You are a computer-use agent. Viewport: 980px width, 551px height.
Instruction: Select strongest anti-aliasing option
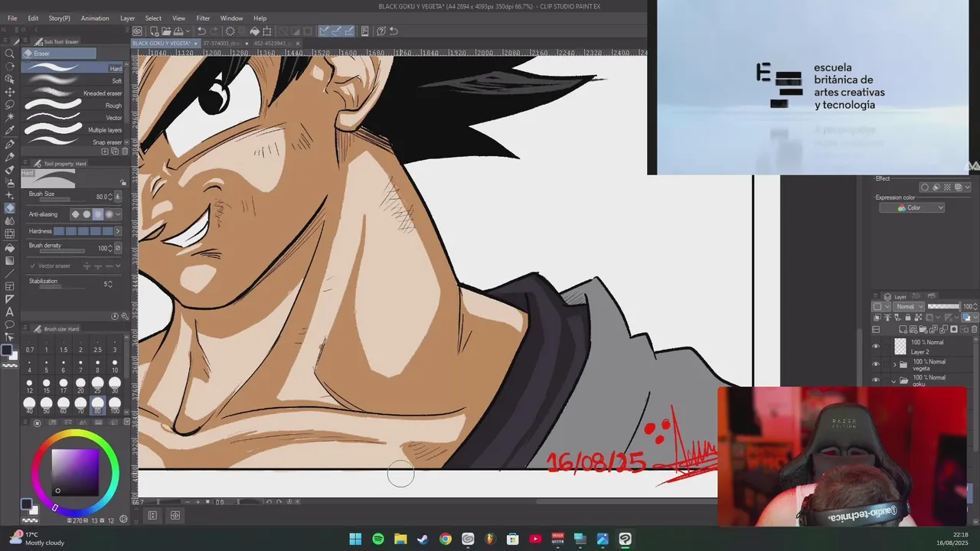pos(109,214)
